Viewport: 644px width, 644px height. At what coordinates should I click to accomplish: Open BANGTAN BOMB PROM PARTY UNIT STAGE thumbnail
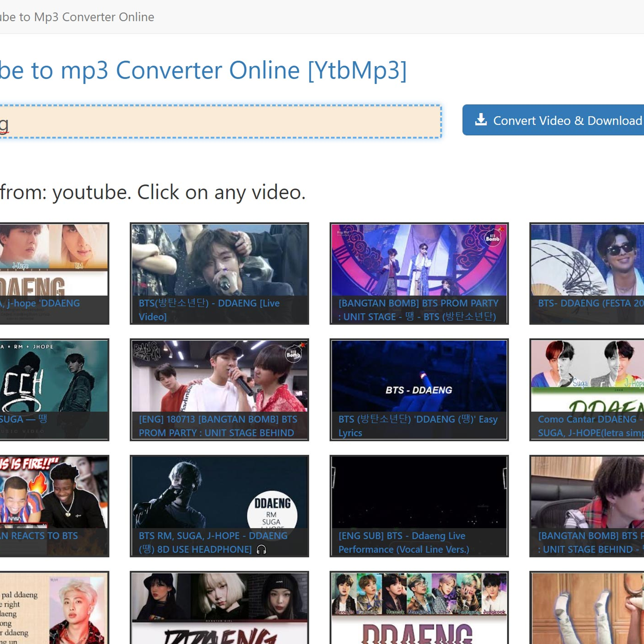(419, 260)
